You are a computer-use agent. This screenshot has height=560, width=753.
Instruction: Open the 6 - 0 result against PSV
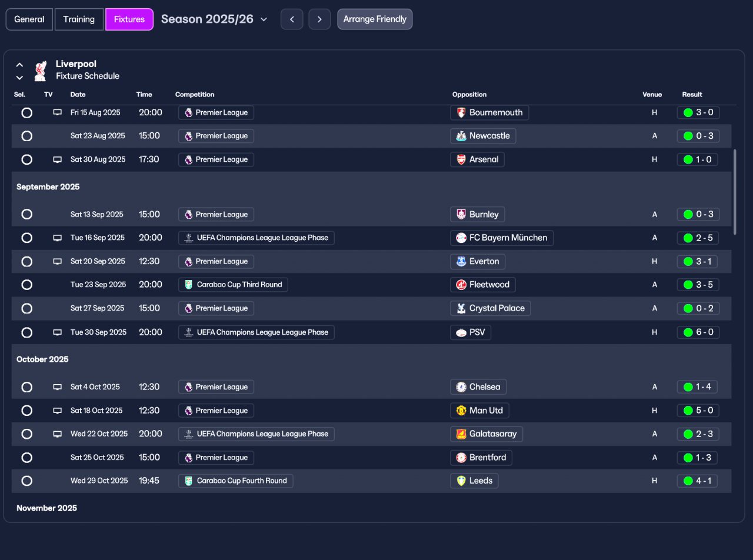(x=698, y=332)
